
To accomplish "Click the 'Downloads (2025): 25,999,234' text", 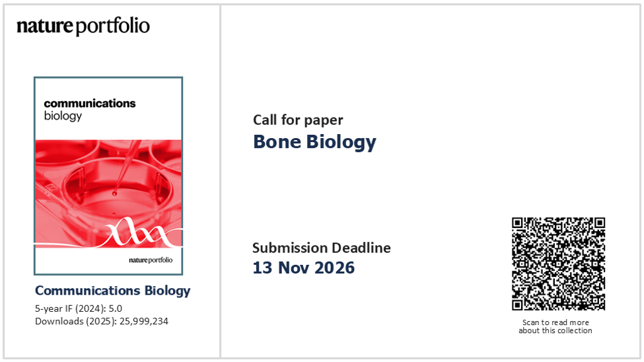I will (x=102, y=321).
